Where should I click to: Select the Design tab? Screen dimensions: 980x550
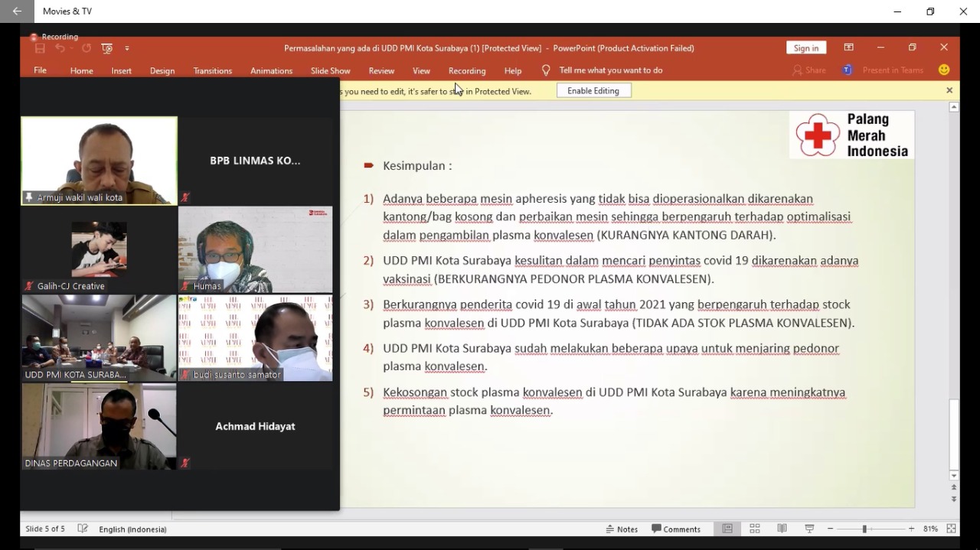coord(162,70)
